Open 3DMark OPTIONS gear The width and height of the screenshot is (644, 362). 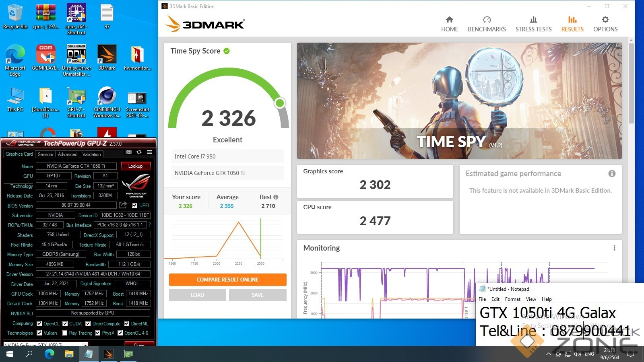[605, 24]
